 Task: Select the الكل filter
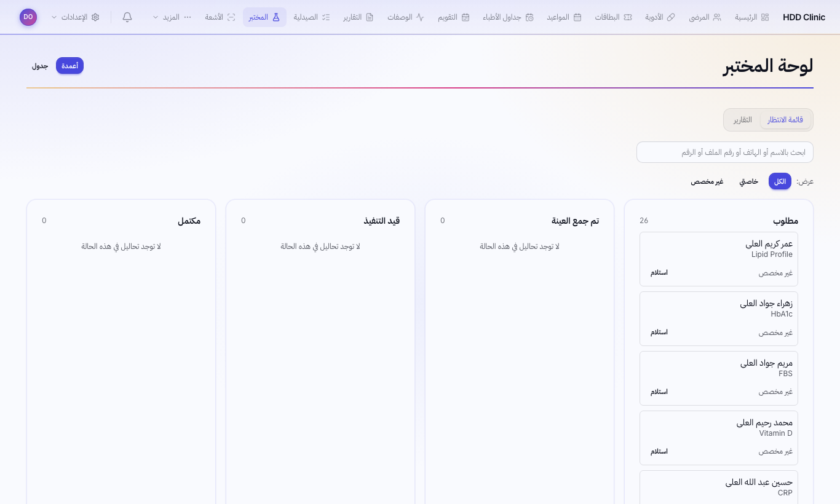tap(780, 181)
